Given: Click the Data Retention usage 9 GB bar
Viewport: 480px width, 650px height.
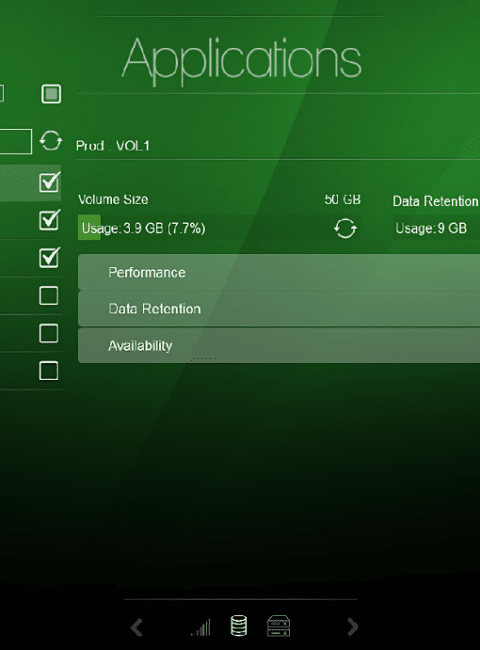Looking at the screenshot, I should point(436,228).
